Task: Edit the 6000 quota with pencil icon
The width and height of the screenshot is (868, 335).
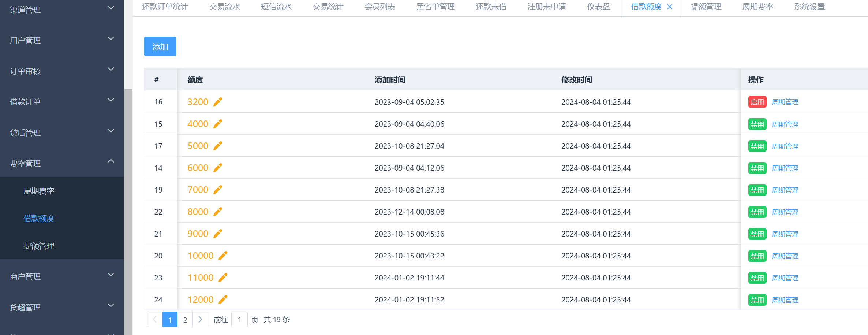Action: (218, 168)
